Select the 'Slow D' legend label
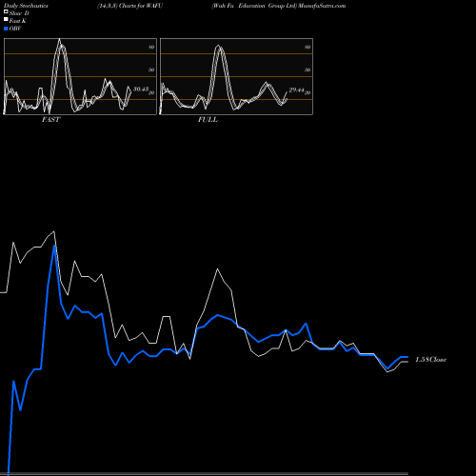476x476 pixels. [19, 13]
